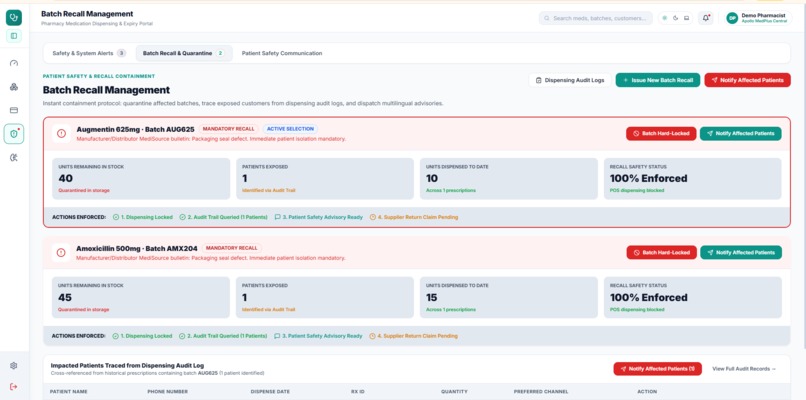806x400 pixels.
Task: Switch to Patient Safety Communication tab
Action: tap(282, 53)
